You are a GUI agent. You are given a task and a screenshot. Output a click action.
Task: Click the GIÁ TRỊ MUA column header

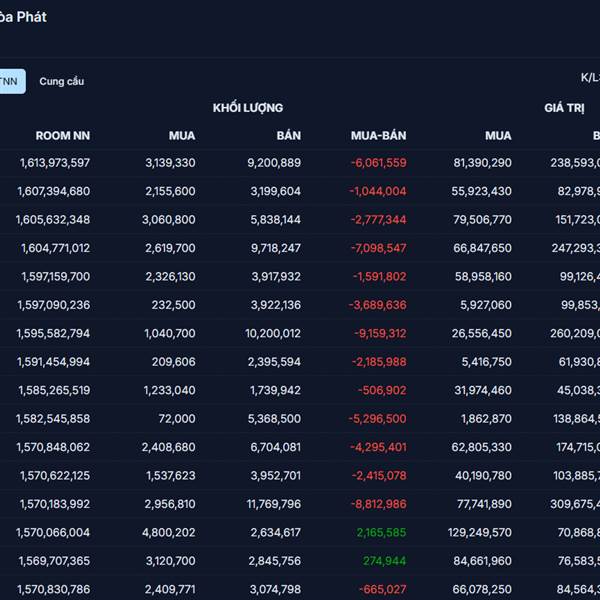(x=498, y=135)
